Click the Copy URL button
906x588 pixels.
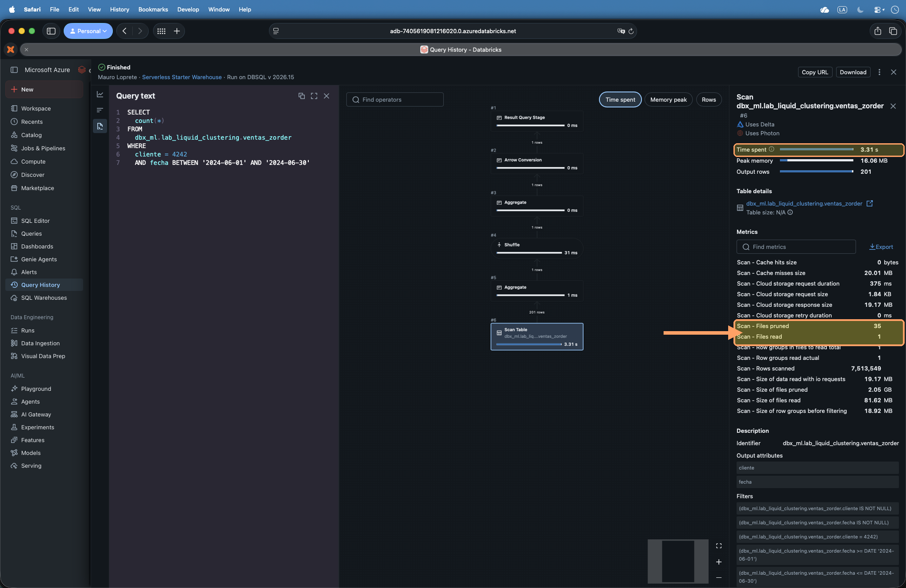coord(815,72)
